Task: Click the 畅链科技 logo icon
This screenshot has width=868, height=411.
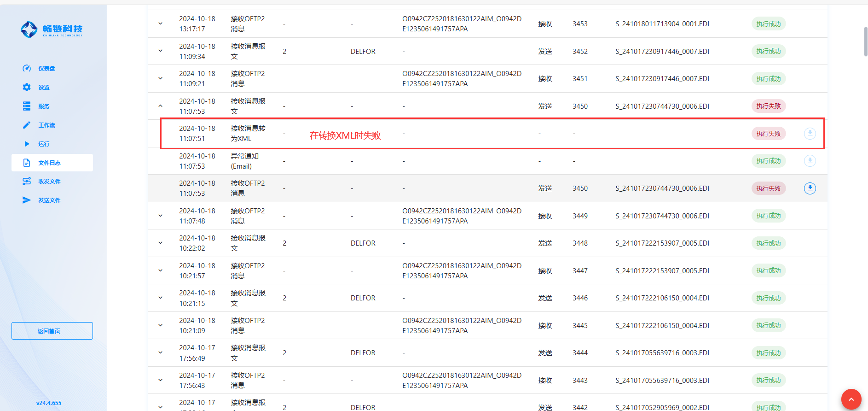Action: pos(29,29)
